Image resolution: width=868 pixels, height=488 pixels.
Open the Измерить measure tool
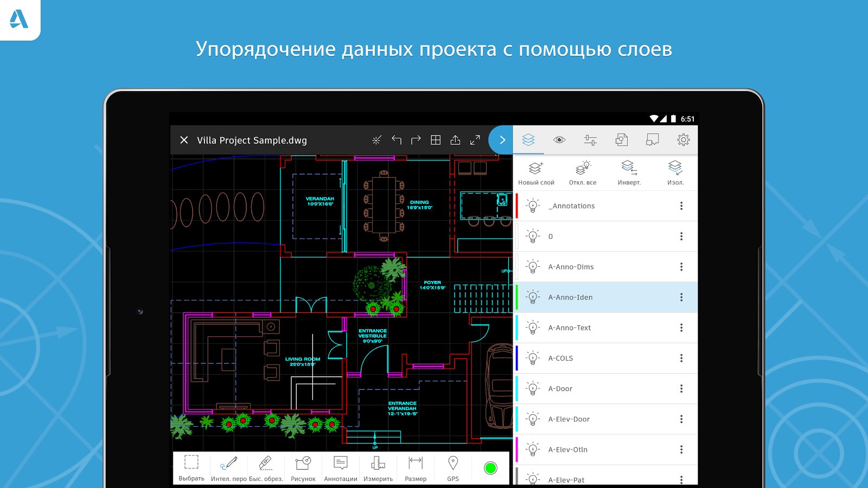click(378, 468)
